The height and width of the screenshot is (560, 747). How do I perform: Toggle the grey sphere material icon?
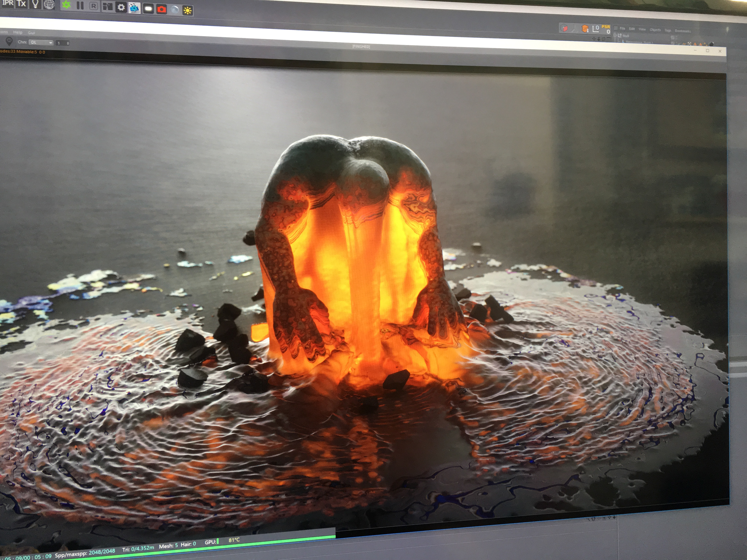(x=175, y=10)
